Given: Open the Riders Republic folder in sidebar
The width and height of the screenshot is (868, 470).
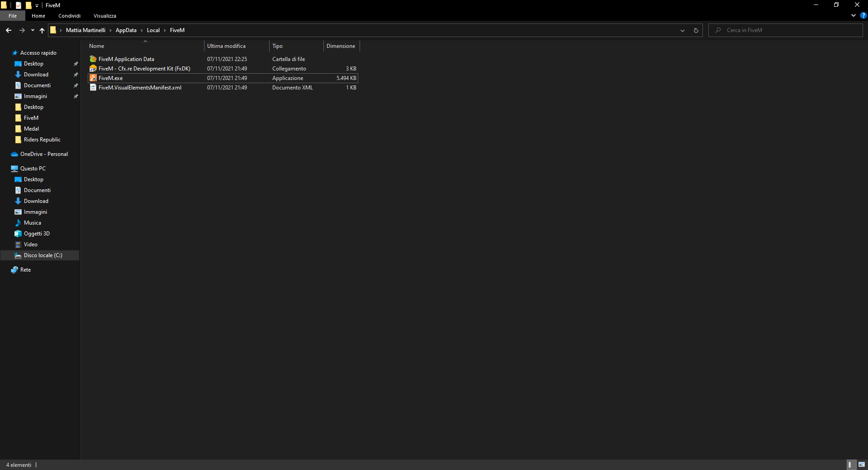Looking at the screenshot, I should (42, 140).
